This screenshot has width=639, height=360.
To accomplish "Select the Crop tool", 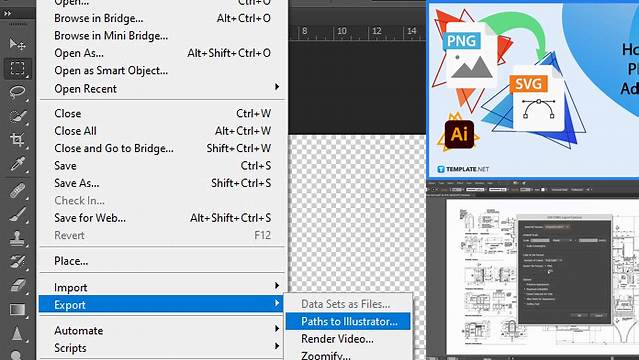I will point(17,140).
